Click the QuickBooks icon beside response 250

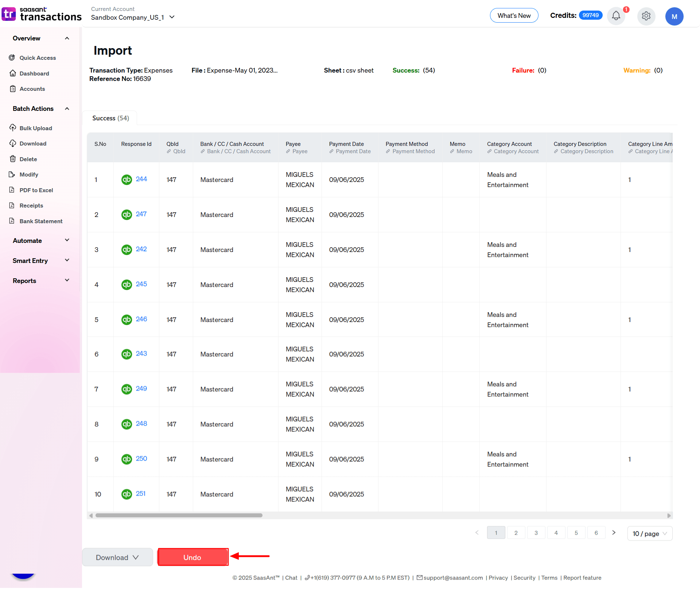(x=127, y=459)
